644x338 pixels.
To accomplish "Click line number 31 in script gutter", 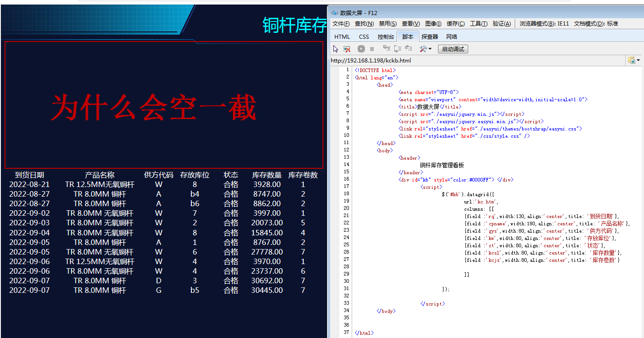I will [346, 289].
